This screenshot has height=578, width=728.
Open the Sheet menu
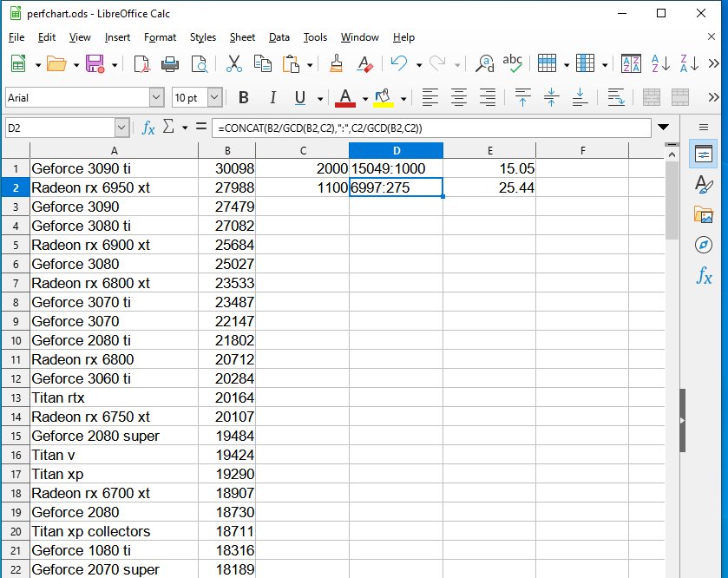(242, 37)
